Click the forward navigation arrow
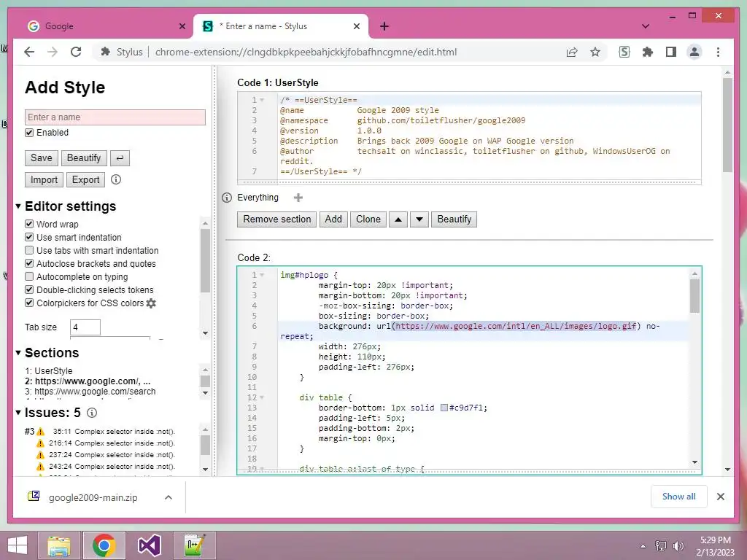The image size is (747, 560). [53, 52]
